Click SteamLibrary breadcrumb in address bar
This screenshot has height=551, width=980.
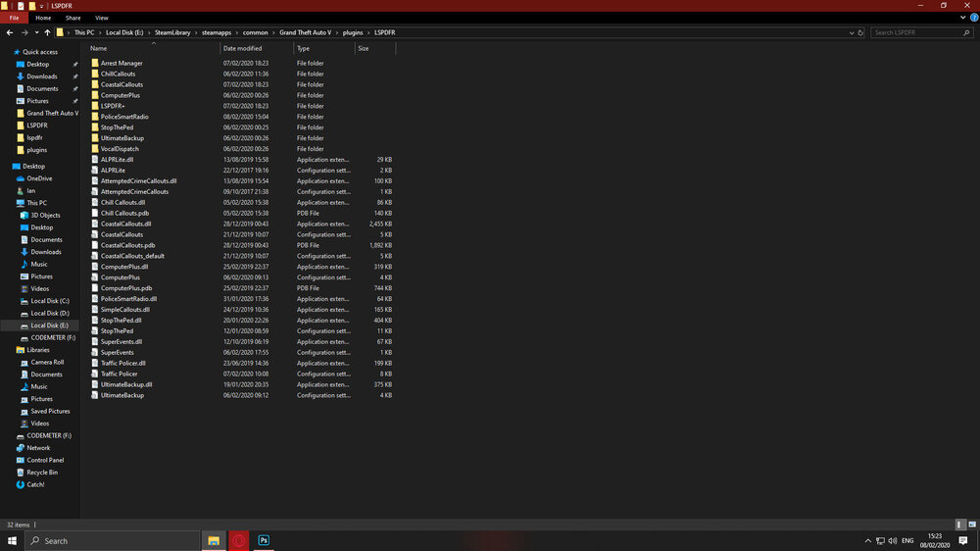pos(172,32)
